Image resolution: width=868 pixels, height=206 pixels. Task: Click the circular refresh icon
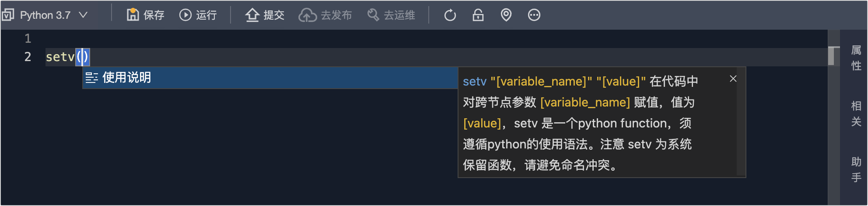[450, 15]
